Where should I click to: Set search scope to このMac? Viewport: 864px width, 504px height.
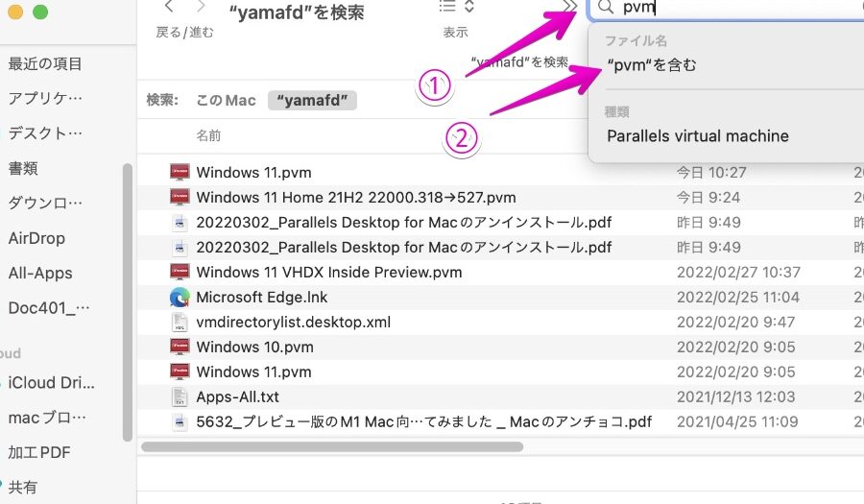tap(226, 100)
